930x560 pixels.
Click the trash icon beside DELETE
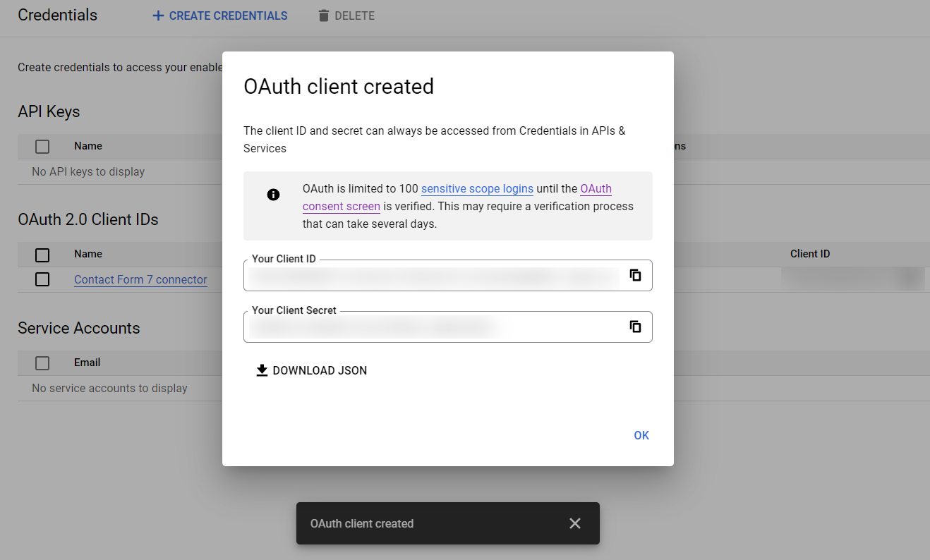click(324, 16)
